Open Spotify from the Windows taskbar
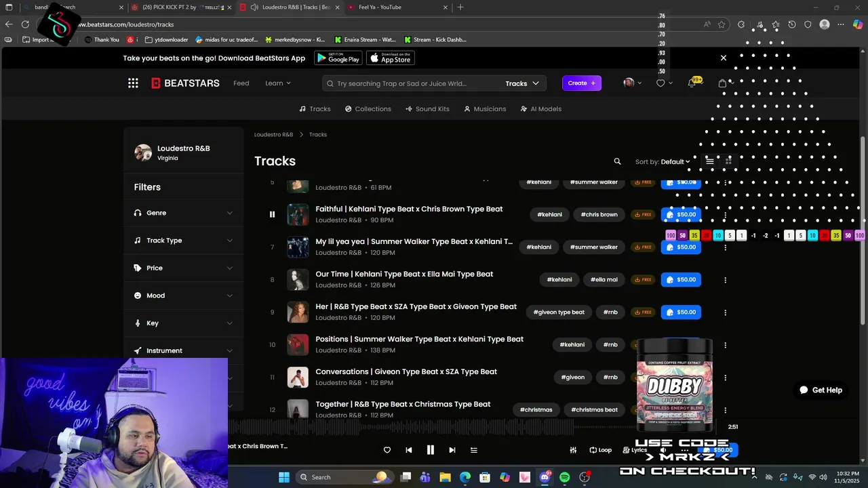Image resolution: width=868 pixels, height=488 pixels. 564,477
